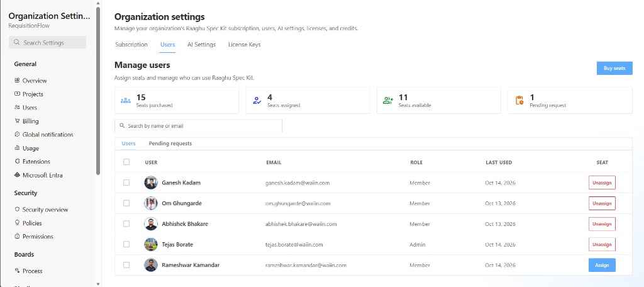The image size is (644, 287).
Task: Click the magnifier icon in name search box
Action: pos(122,126)
